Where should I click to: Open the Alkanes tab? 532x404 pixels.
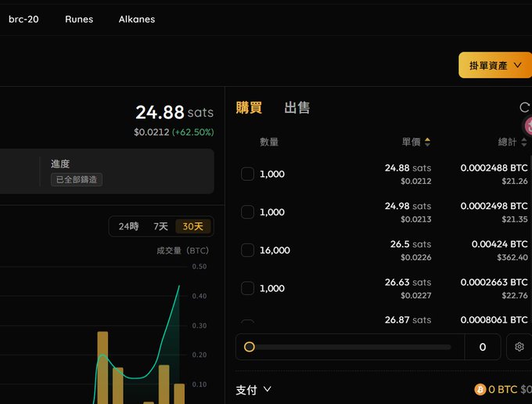tap(137, 20)
